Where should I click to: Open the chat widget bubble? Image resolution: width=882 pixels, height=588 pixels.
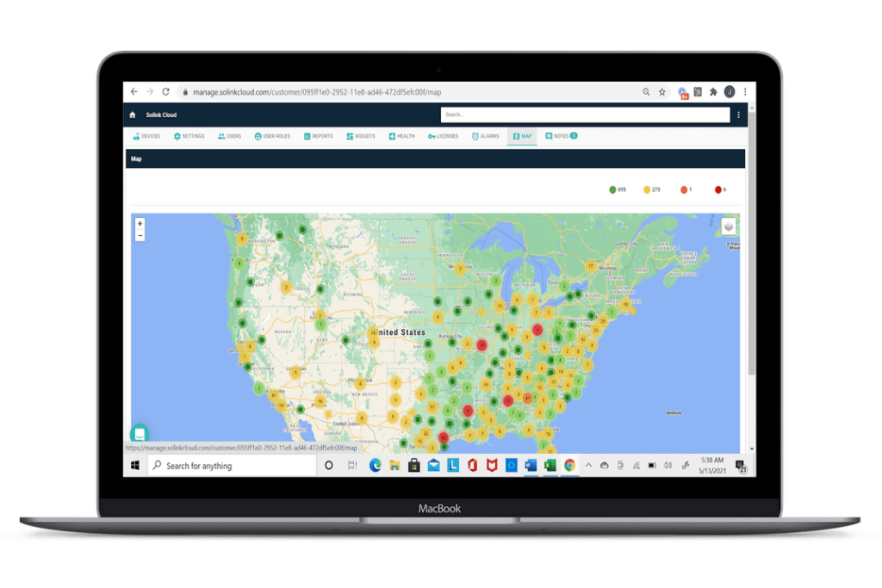pos(140,434)
